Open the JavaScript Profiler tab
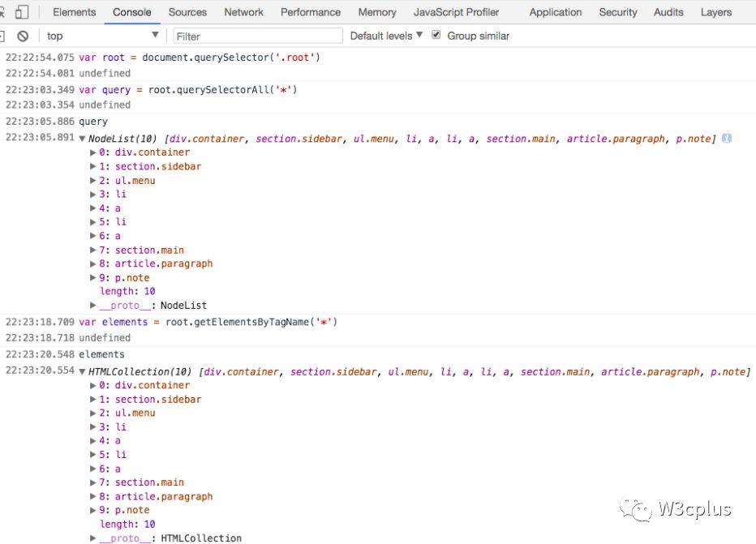 tap(456, 12)
